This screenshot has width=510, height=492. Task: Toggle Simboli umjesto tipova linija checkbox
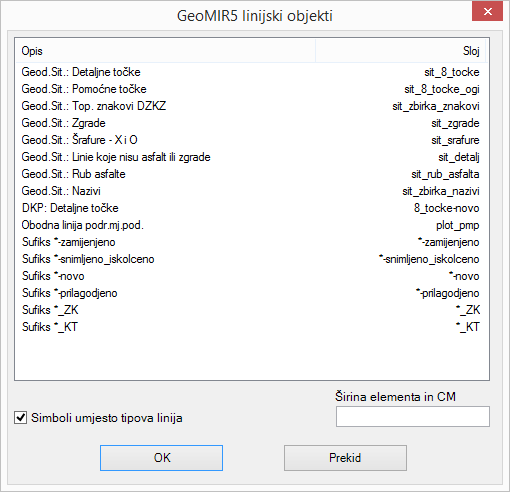click(21, 418)
